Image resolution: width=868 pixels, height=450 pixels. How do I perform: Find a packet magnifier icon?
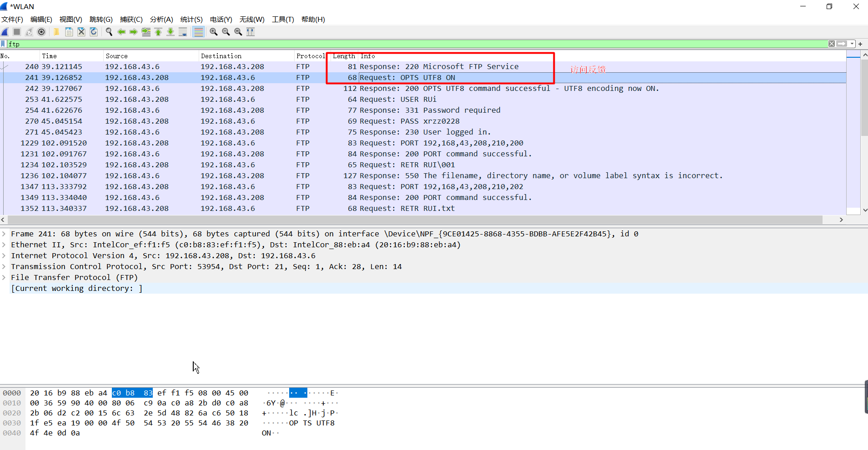click(109, 32)
